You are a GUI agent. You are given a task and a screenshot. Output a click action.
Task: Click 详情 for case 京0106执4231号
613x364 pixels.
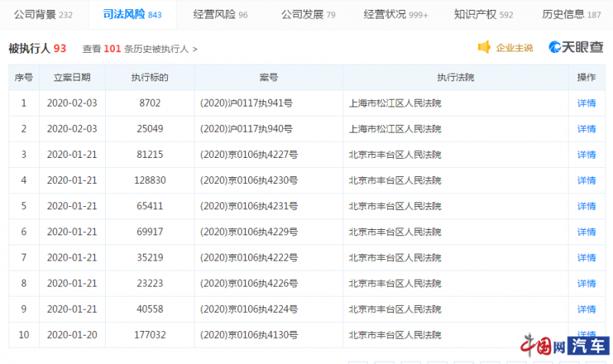(586, 206)
